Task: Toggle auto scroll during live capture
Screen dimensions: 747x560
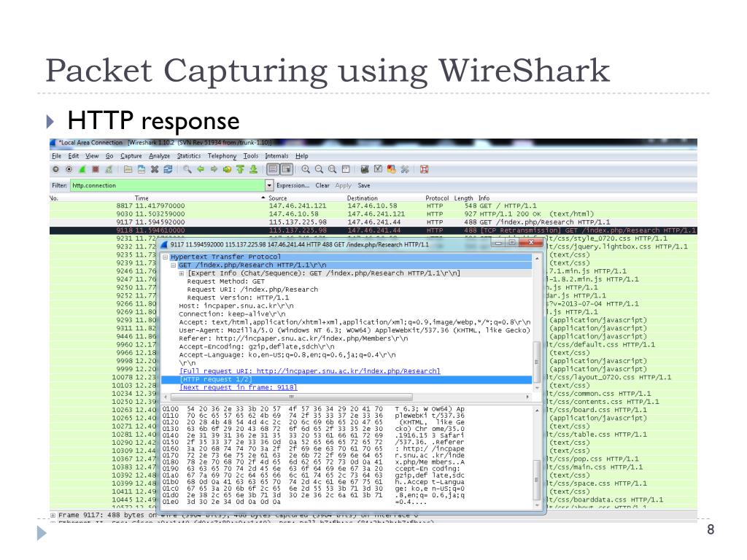Action: tap(286, 169)
